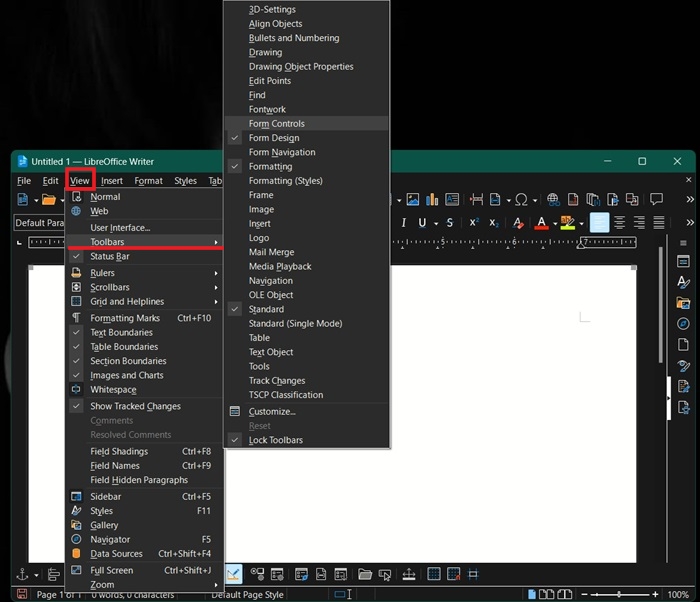Toggle Show Tracked Changes
Viewport: 700px width, 602px height.
click(145, 406)
